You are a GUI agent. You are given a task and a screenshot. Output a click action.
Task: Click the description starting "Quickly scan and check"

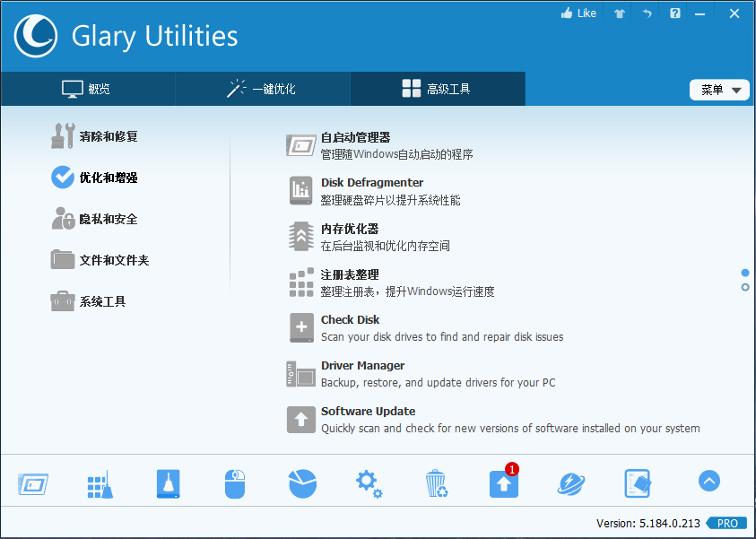tap(510, 429)
